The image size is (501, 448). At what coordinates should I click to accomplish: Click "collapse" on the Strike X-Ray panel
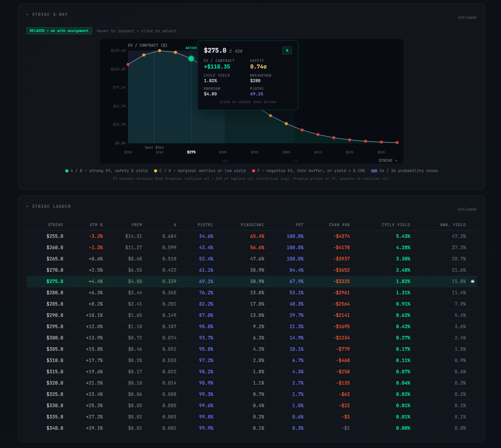click(x=467, y=17)
